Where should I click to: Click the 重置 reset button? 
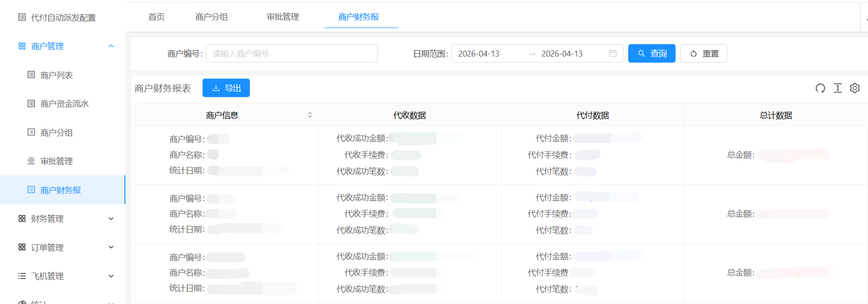tap(704, 53)
